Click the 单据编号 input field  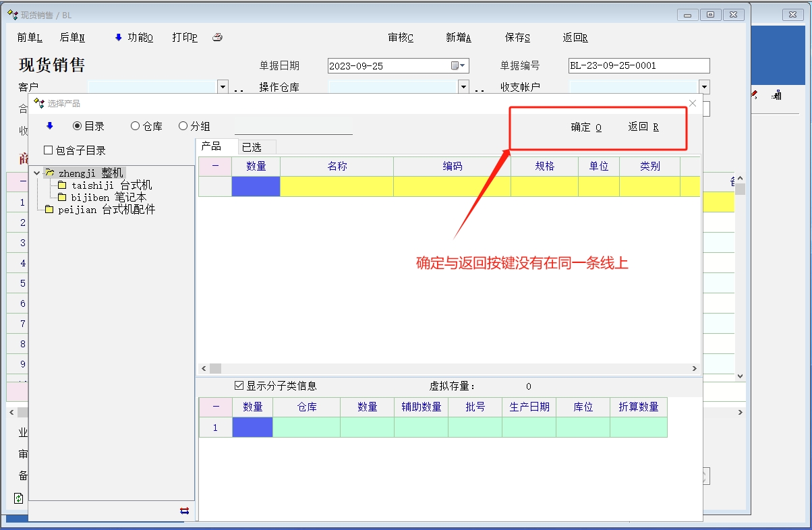tap(639, 66)
